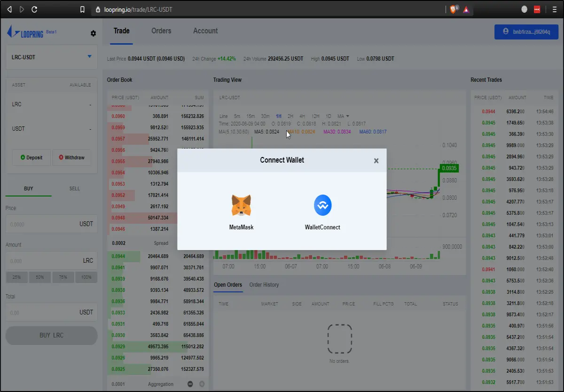
Task: Click ask price 0.0948 in order book
Action: pos(118,218)
